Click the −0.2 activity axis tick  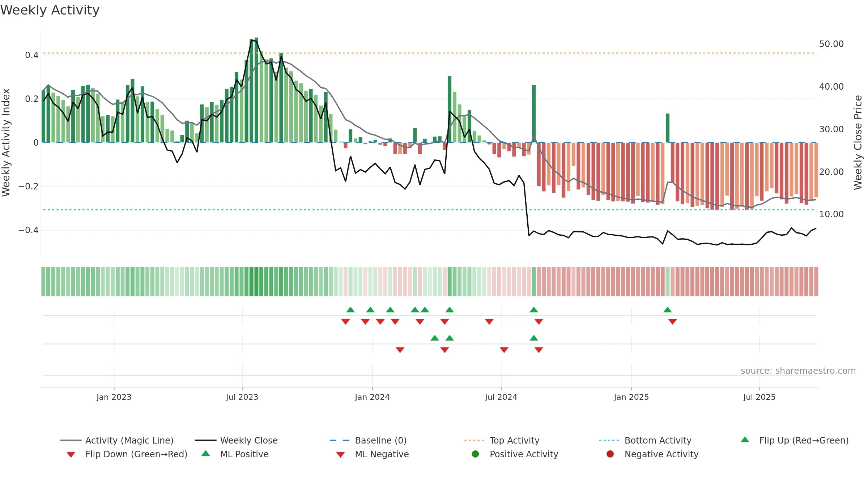click(29, 187)
